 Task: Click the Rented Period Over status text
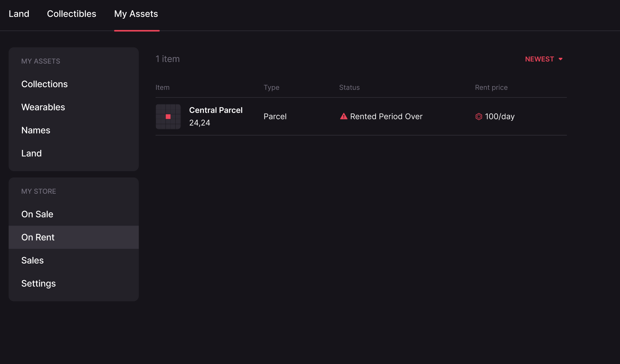(x=386, y=116)
